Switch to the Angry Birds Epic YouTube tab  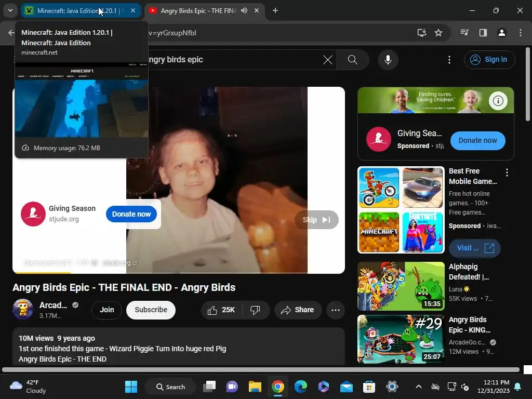pyautogui.click(x=198, y=10)
